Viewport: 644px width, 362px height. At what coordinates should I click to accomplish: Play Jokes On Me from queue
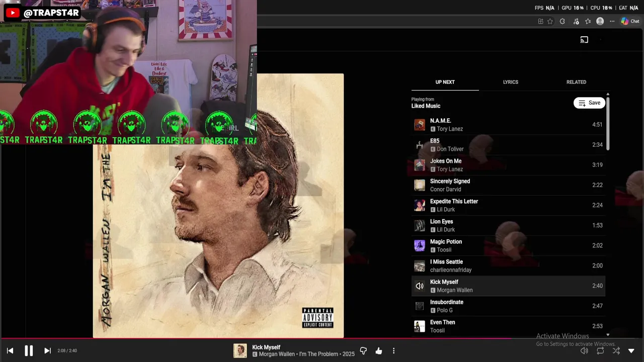pyautogui.click(x=508, y=165)
